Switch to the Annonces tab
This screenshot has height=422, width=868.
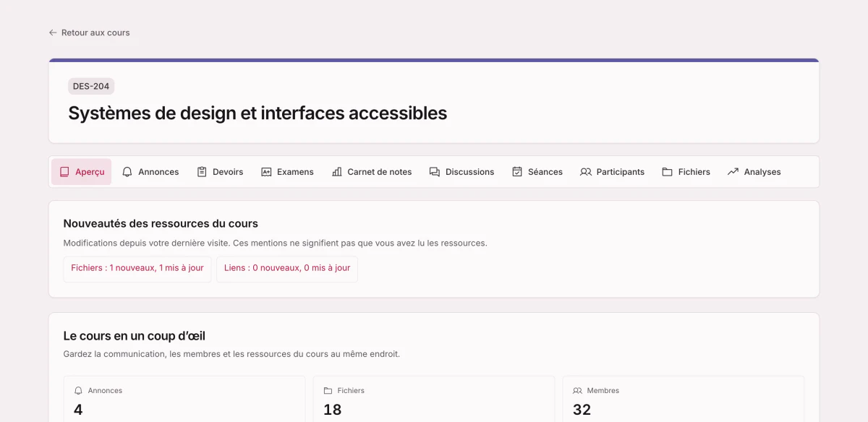[x=150, y=172]
